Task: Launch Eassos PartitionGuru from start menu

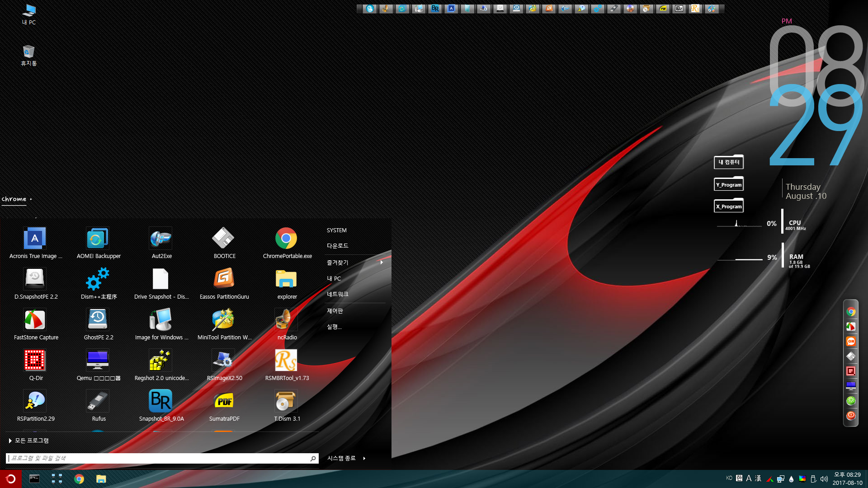Action: pos(224,284)
